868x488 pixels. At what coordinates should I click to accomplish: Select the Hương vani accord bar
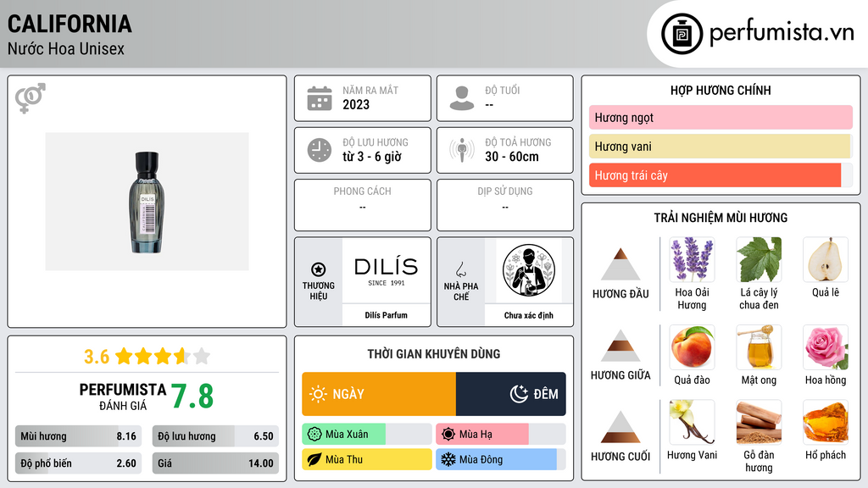[x=721, y=146]
